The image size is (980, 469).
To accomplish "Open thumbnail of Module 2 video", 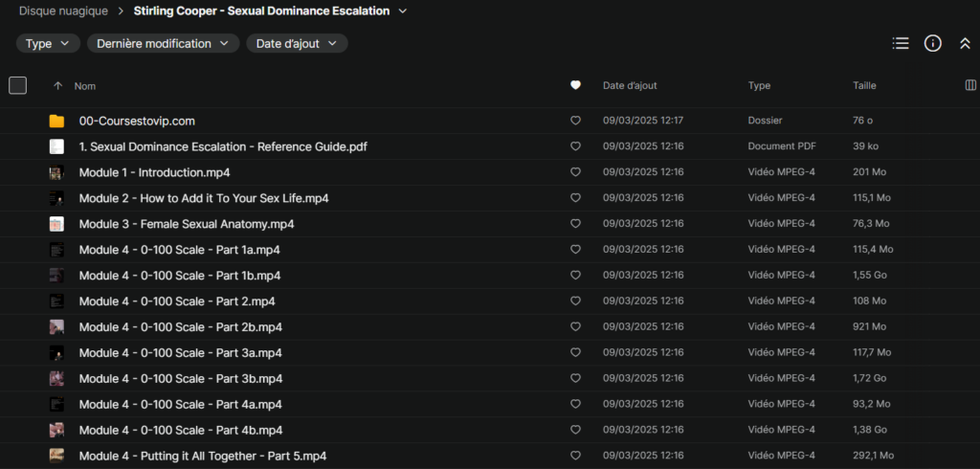I will click(56, 198).
